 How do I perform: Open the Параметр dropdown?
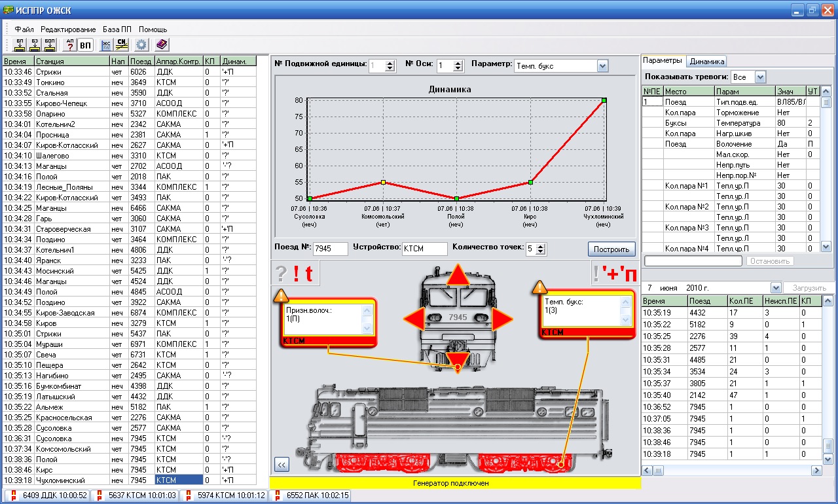602,65
